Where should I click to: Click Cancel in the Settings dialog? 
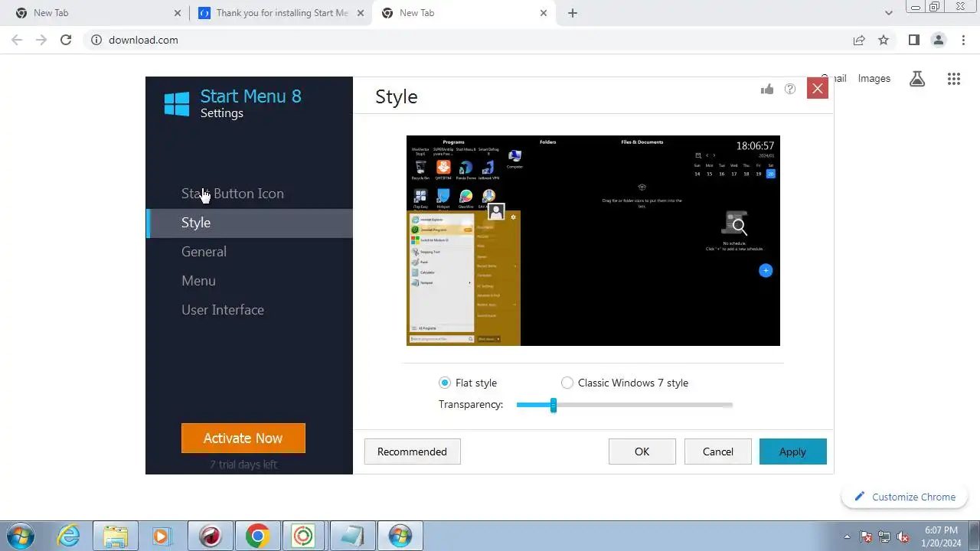pos(718,452)
